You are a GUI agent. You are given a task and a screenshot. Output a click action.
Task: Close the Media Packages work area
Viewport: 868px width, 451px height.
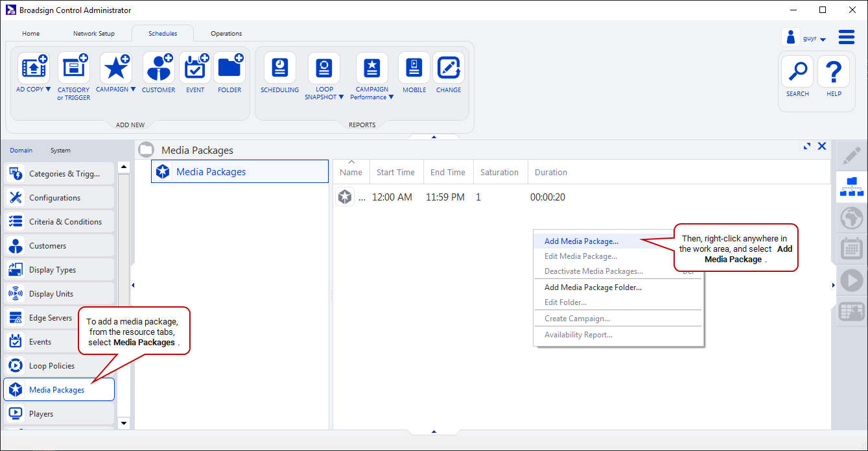click(x=822, y=147)
